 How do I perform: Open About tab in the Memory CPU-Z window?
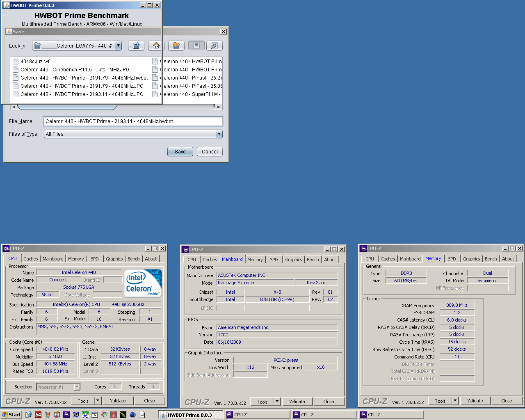tap(508, 259)
